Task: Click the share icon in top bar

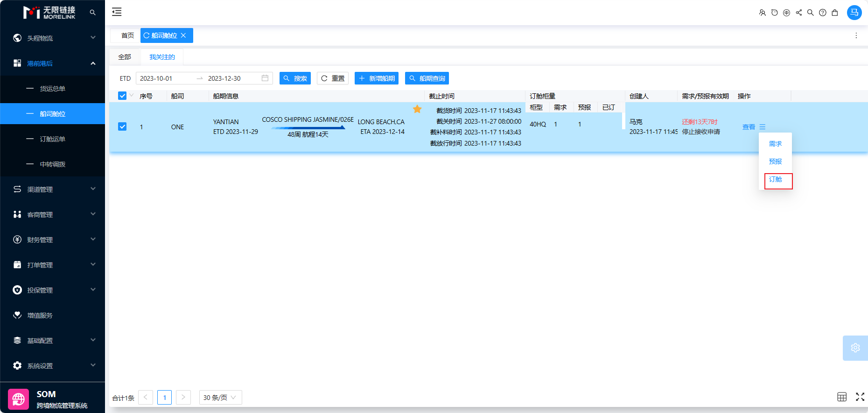Action: click(798, 13)
